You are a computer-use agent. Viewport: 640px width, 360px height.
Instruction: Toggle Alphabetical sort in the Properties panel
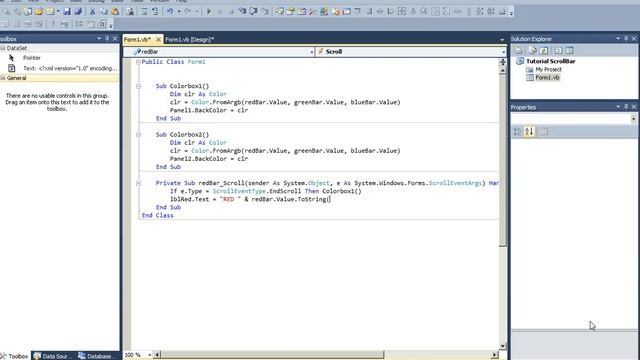coord(529,131)
